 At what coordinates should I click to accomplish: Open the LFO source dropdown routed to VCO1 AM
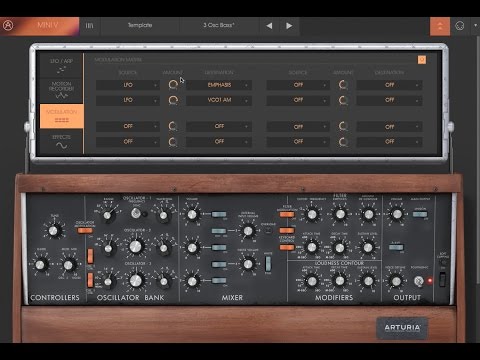128,100
